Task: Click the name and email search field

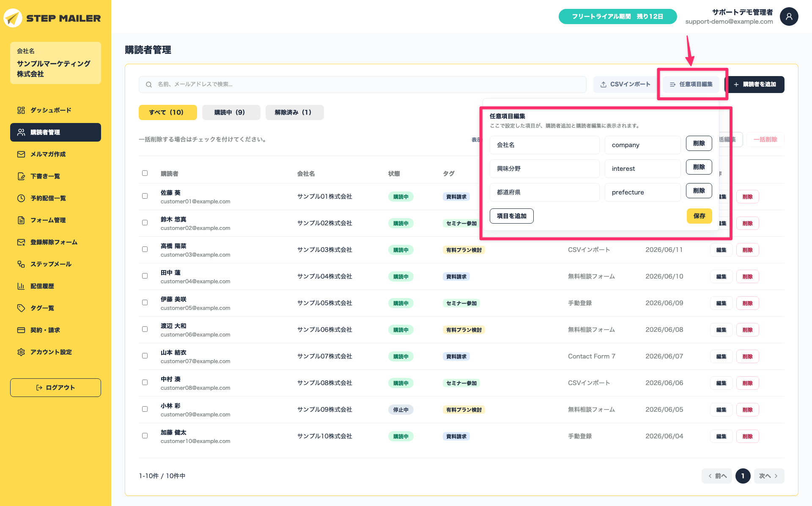Action: 362,85
